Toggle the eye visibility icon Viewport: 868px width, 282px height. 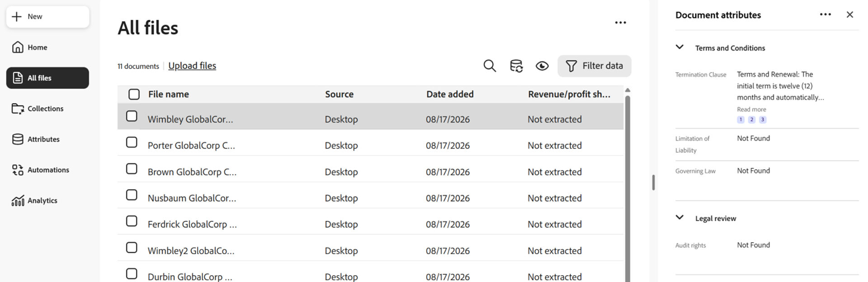pos(542,66)
